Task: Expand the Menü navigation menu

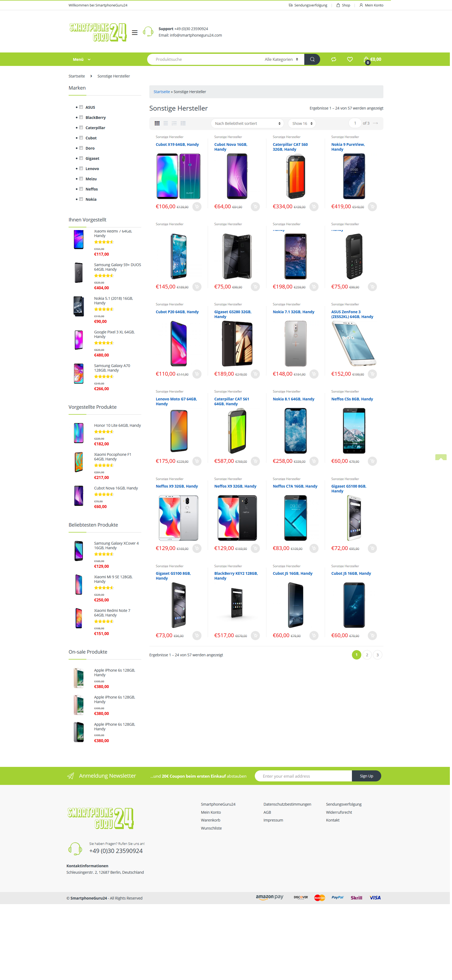Action: pos(82,59)
